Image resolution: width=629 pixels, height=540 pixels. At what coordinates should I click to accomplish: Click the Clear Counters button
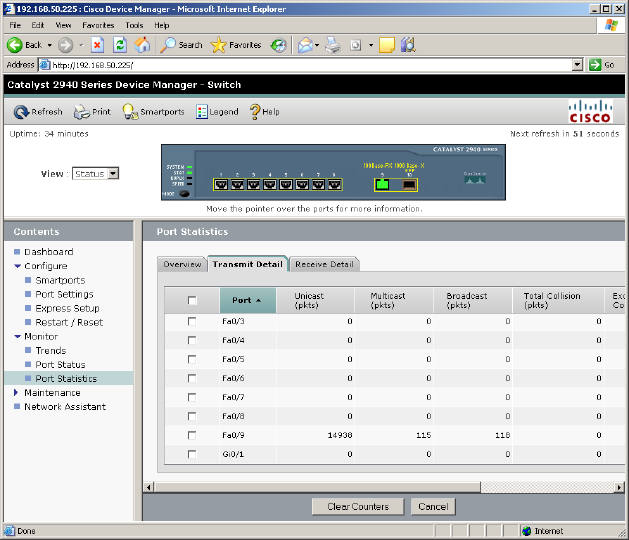[358, 507]
